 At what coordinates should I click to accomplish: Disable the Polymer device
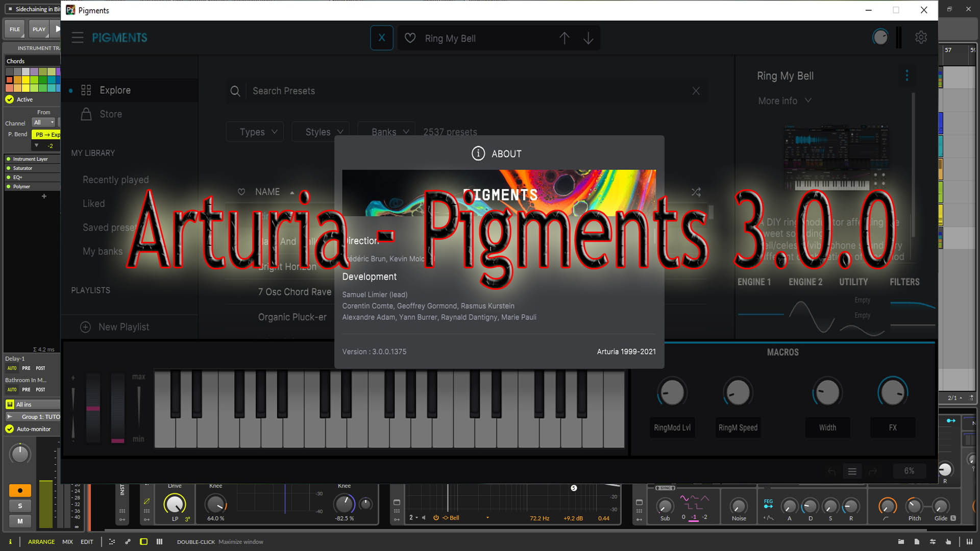pyautogui.click(x=8, y=187)
